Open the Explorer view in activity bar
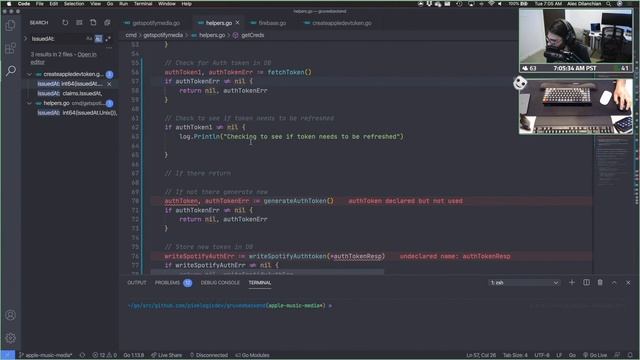Screen dimensions: 640x360 [x=11, y=25]
